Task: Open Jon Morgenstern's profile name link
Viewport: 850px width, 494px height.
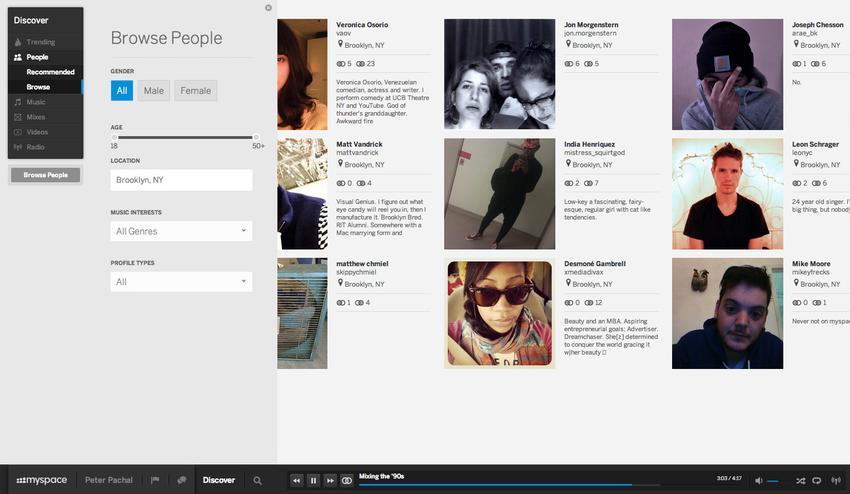Action: (591, 24)
